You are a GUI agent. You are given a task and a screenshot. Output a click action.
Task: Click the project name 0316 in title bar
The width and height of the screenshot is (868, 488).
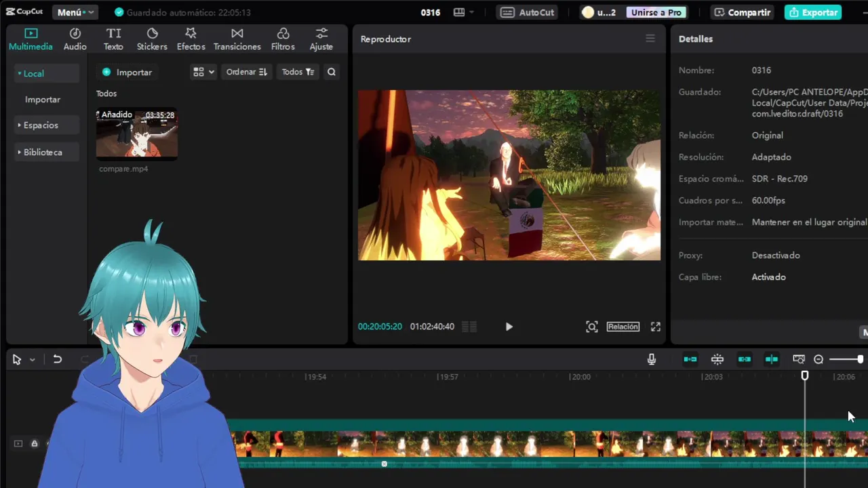pos(431,12)
